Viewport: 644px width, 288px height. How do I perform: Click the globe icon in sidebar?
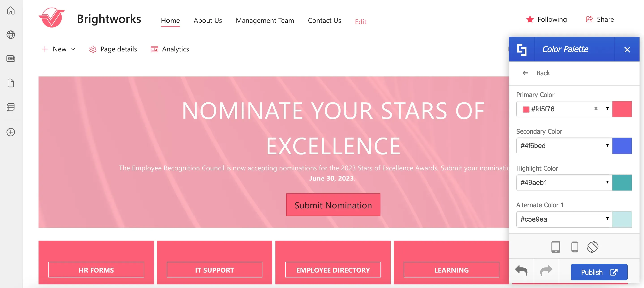[x=11, y=35]
